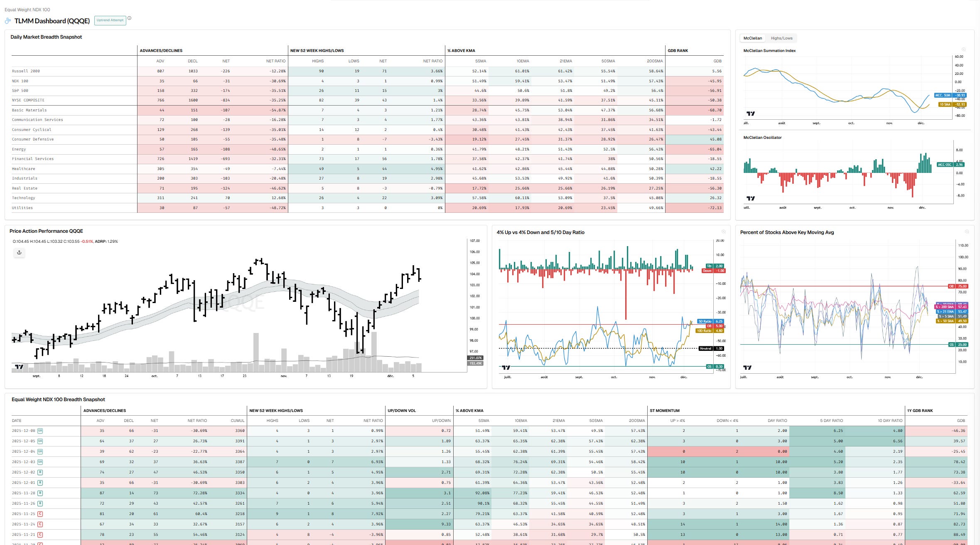Click TradingView logo in the QQQE price chart
This screenshot has height=545, width=980.
pyautogui.click(x=19, y=367)
